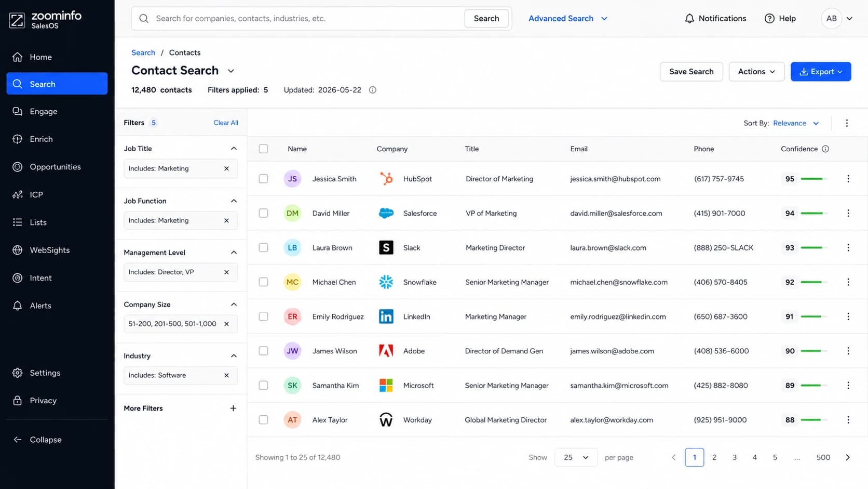
Task: Open the Actions dropdown
Action: click(x=756, y=72)
